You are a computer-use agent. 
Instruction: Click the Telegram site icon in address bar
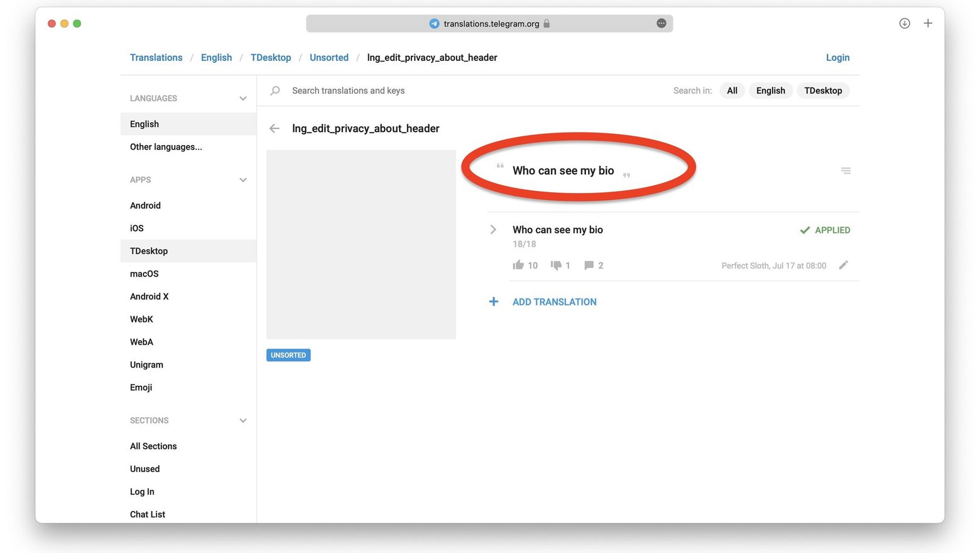[434, 23]
